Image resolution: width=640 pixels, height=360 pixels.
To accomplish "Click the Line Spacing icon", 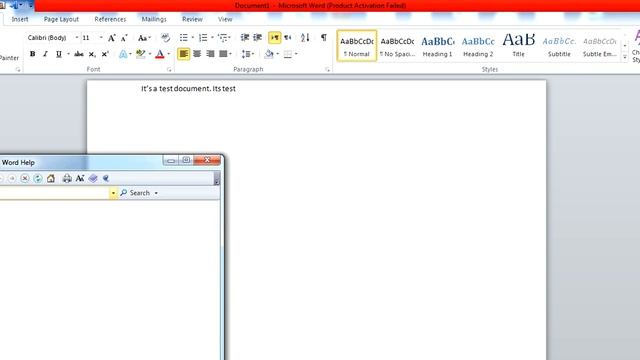I will 246,54.
